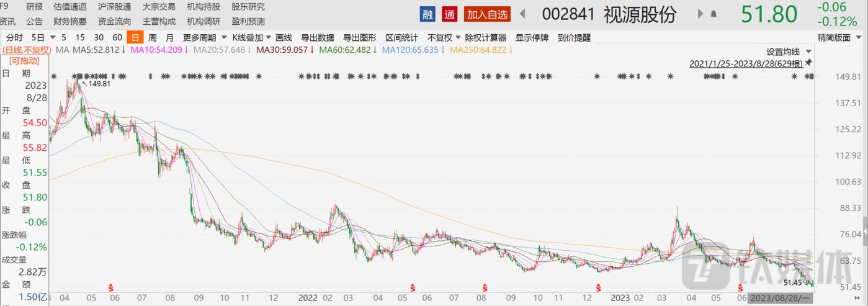Image resolution: width=868 pixels, height=306 pixels.
Task: Click the 149.81 peak price annotation
Action: click(x=99, y=84)
